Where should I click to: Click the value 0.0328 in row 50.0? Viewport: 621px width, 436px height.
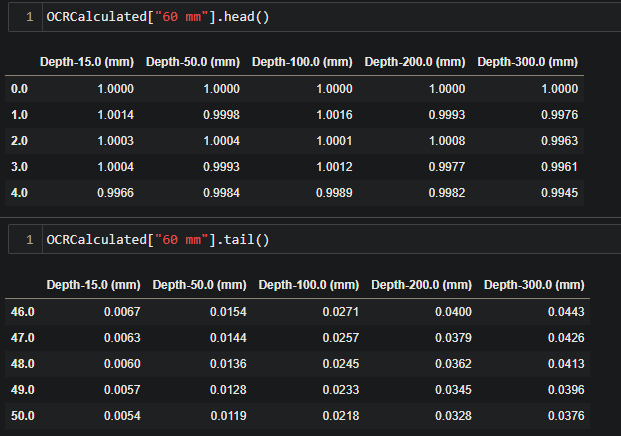click(453, 416)
